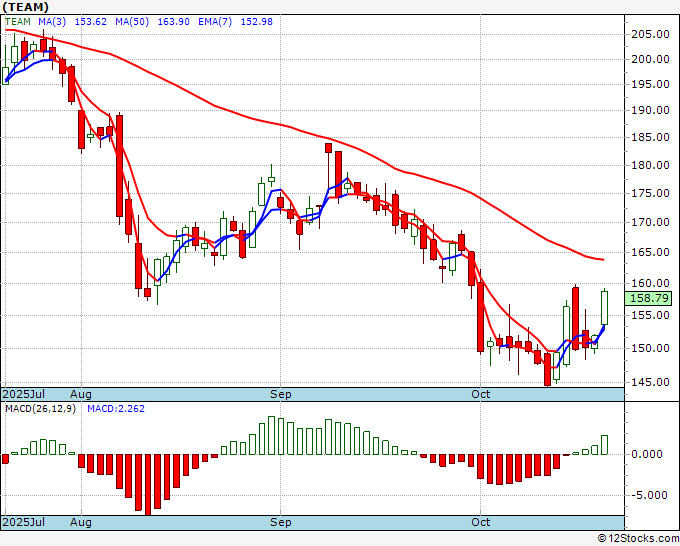Click the 165.00 price axis label
Image resolution: width=680 pixels, height=546 pixels.
[x=651, y=252]
